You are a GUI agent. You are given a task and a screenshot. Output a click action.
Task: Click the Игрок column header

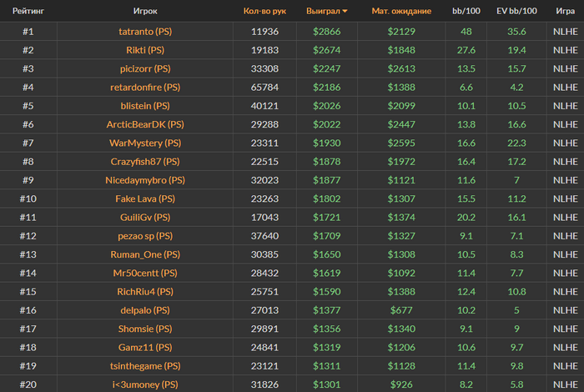click(145, 11)
